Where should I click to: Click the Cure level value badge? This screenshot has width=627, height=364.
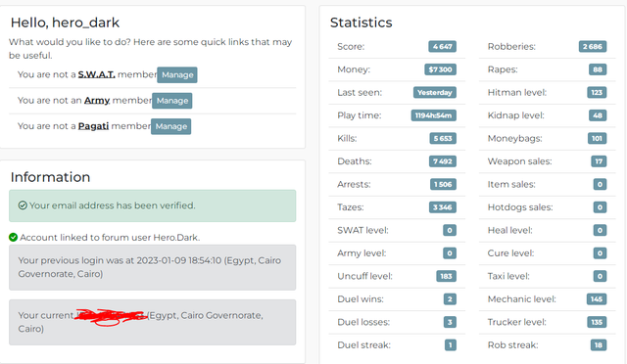(x=600, y=253)
